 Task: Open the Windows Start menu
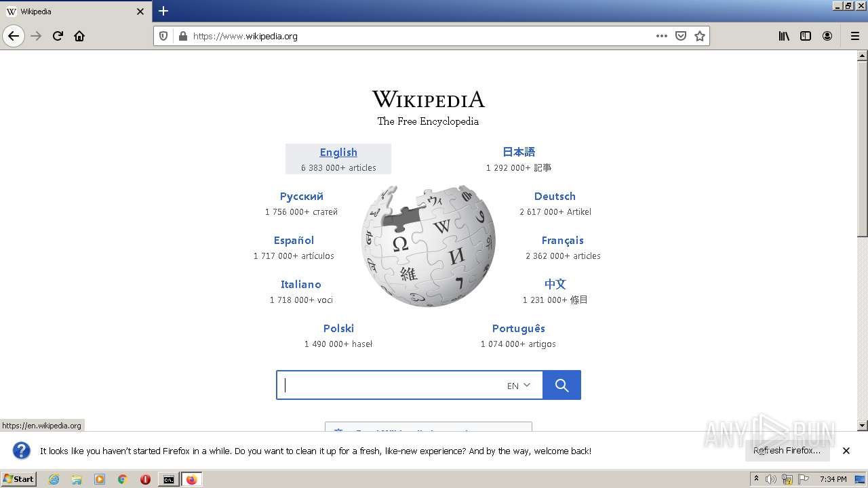[19, 479]
